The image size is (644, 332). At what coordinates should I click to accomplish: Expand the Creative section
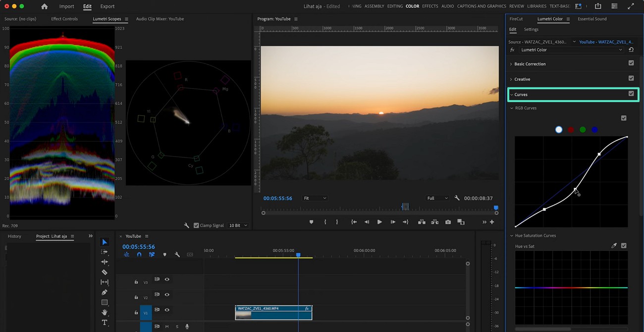tap(522, 79)
